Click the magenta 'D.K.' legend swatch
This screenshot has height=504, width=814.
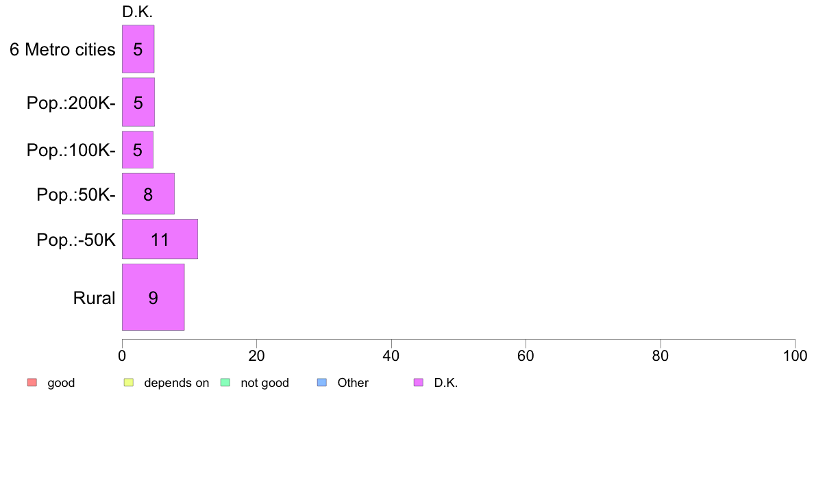click(419, 383)
